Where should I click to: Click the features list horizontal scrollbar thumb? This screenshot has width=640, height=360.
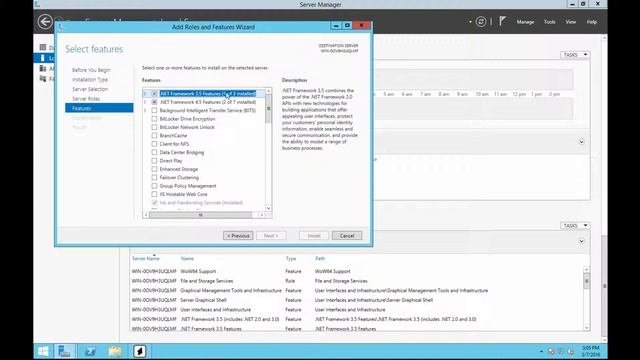200,215
